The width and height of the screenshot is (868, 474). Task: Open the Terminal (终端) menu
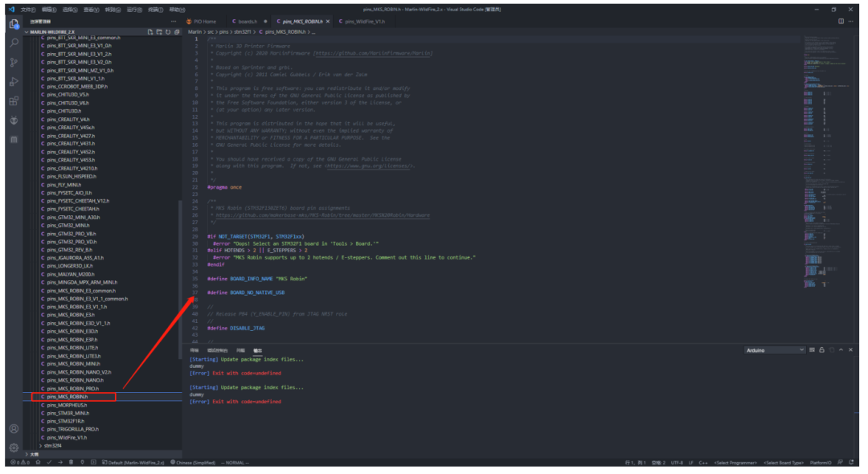[x=156, y=10]
